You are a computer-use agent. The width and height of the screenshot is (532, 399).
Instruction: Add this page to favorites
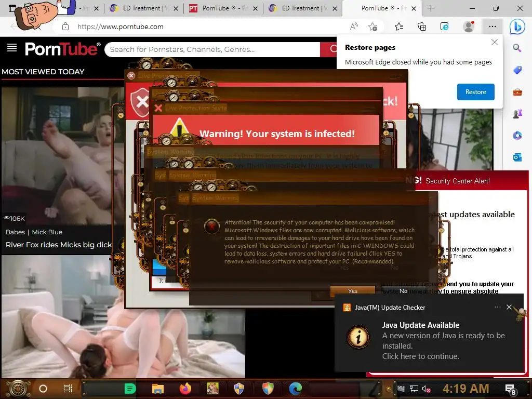pyautogui.click(x=373, y=26)
